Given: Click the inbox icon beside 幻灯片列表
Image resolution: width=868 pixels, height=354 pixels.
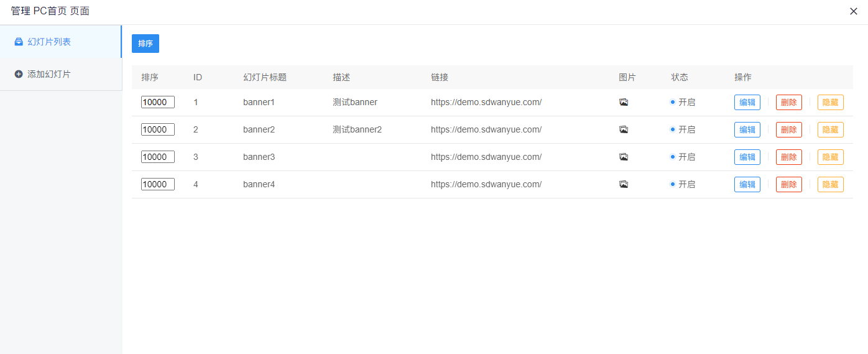Looking at the screenshot, I should coord(19,42).
